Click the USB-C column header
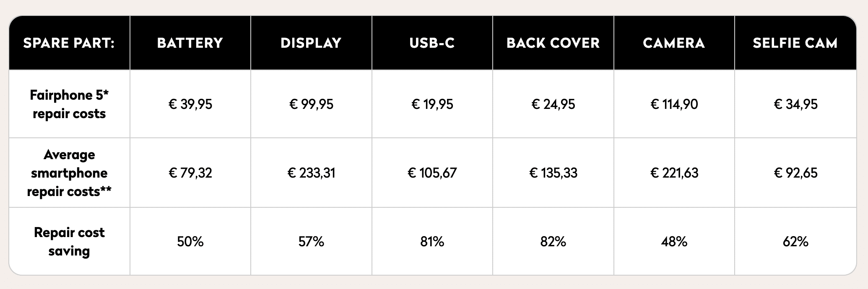The height and width of the screenshot is (289, 868). pyautogui.click(x=432, y=43)
